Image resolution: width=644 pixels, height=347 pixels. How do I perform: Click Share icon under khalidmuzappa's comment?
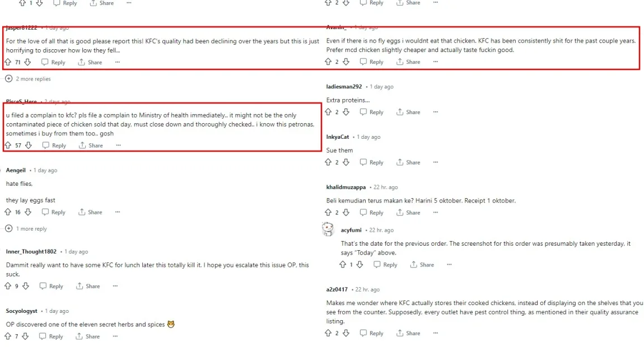(x=400, y=213)
